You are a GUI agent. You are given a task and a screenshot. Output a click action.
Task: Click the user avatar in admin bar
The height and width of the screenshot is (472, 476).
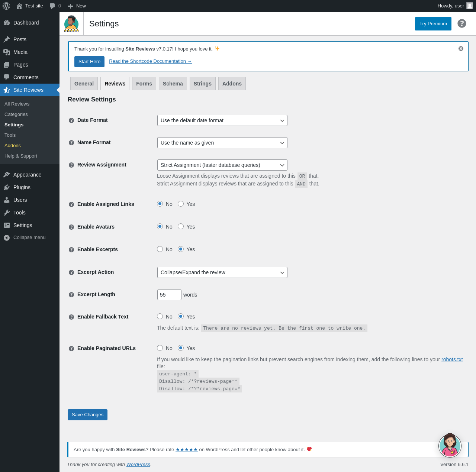point(470,6)
